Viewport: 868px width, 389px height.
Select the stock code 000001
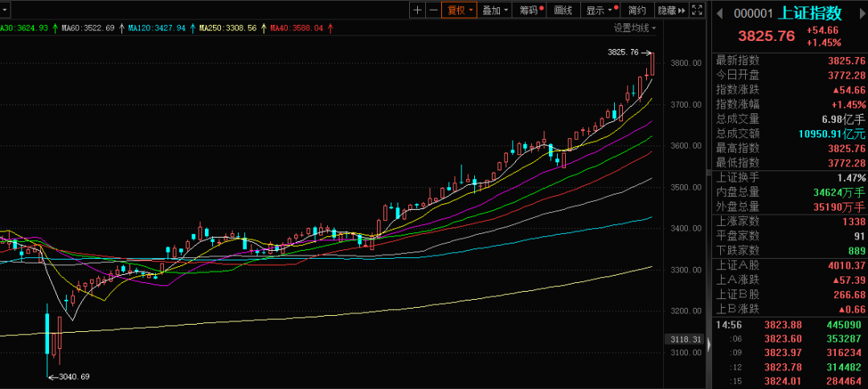752,14
